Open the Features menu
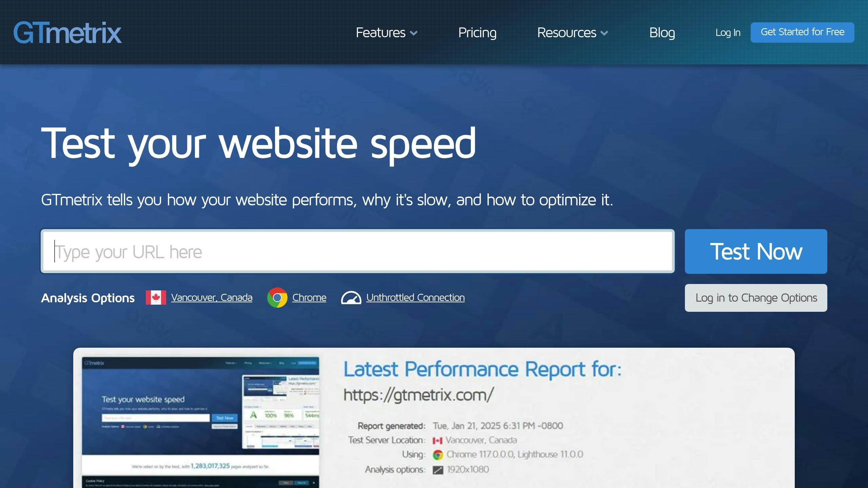This screenshot has width=868, height=488. coord(380,33)
